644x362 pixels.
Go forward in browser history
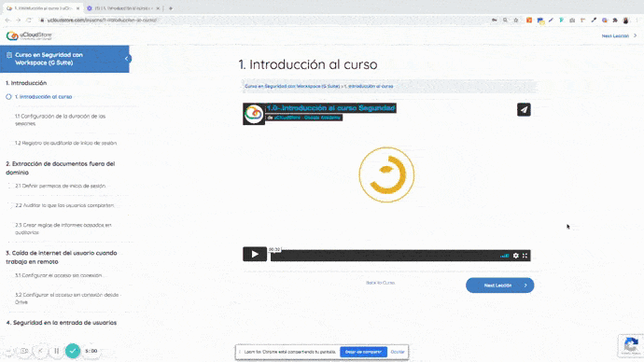tap(18, 21)
